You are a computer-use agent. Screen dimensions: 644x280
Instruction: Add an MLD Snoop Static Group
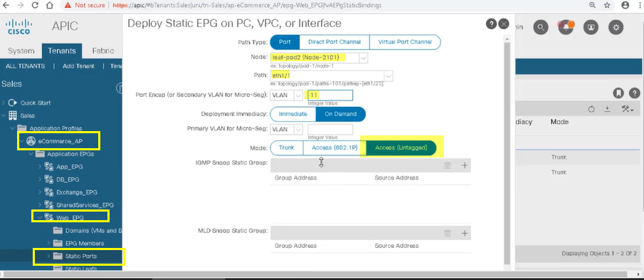[x=465, y=233]
